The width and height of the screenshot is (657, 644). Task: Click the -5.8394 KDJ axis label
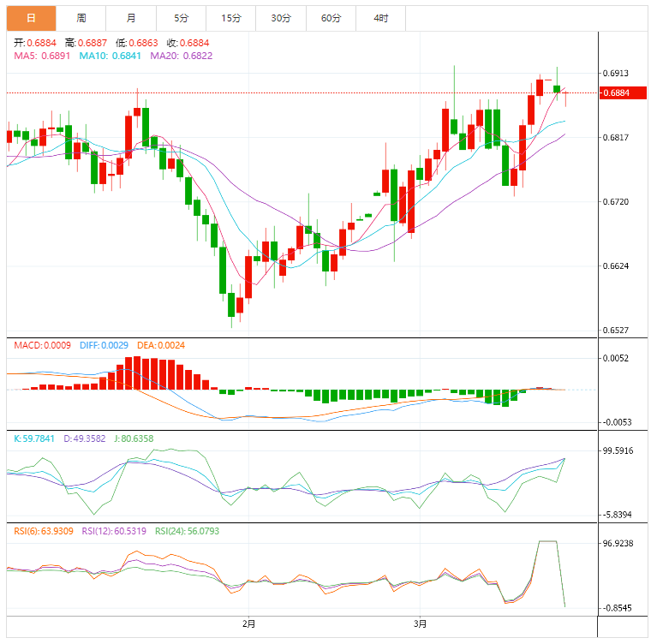[617, 515]
